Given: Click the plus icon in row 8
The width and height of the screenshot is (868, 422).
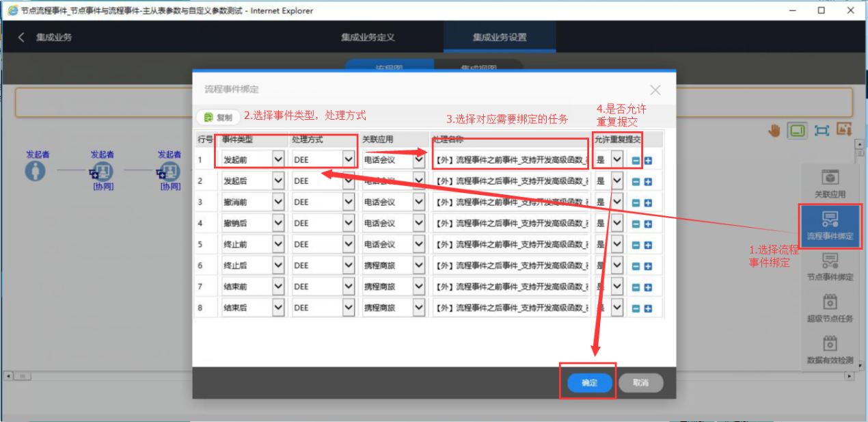Looking at the screenshot, I should (648, 308).
